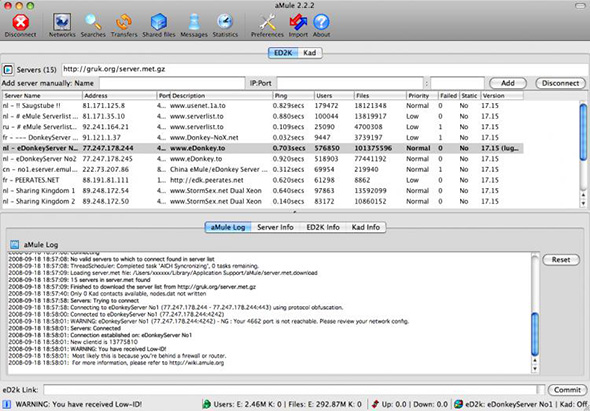Click the server.met URL input field
Screen dimensions: 590x411
tap(324, 69)
